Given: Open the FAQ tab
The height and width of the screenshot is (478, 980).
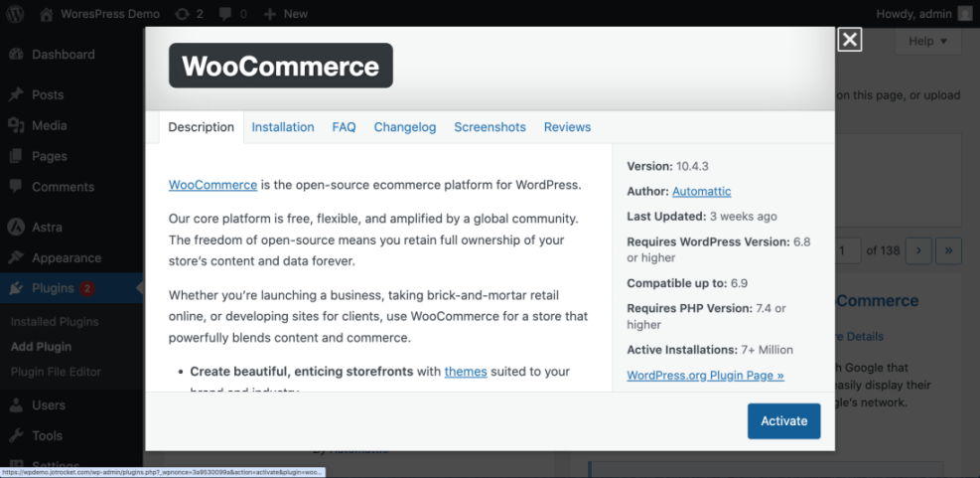Looking at the screenshot, I should pyautogui.click(x=344, y=127).
